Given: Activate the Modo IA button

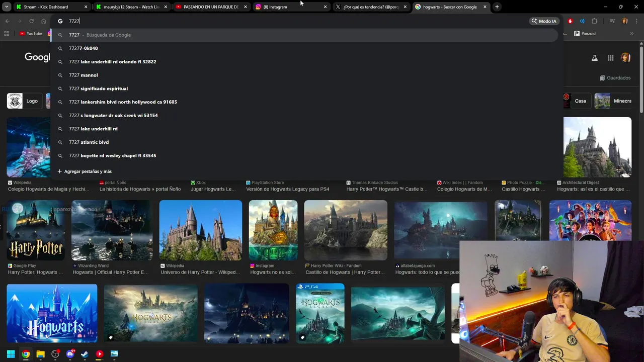Looking at the screenshot, I should (x=544, y=21).
